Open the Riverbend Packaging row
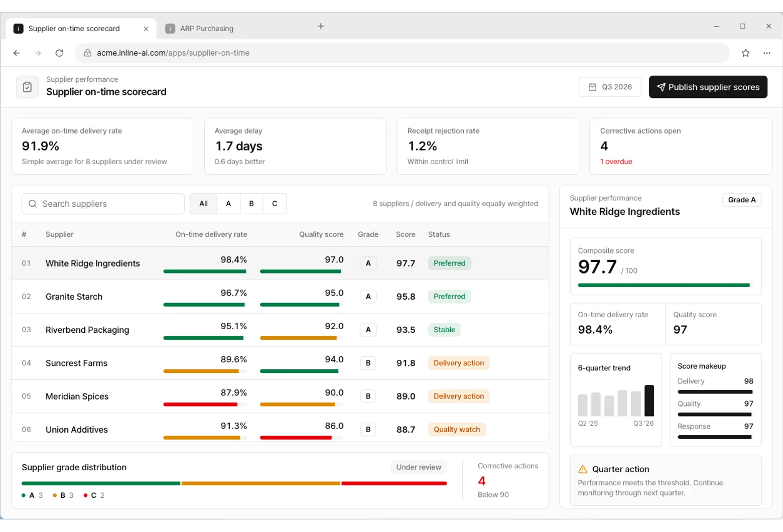The height and width of the screenshot is (532, 783). pos(280,330)
